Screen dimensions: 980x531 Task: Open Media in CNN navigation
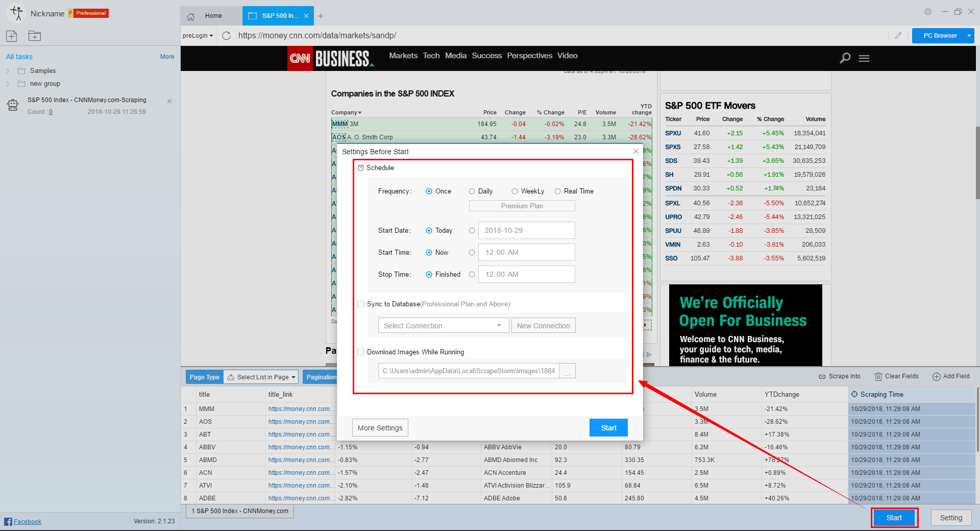456,56
